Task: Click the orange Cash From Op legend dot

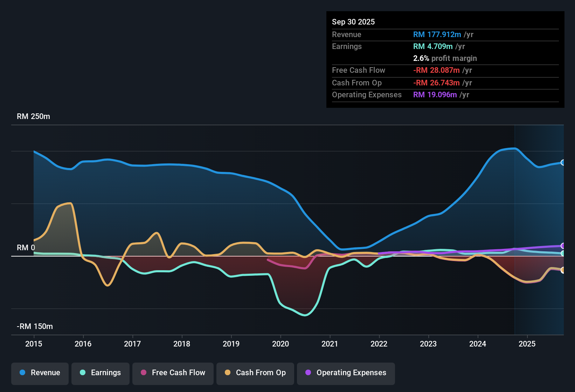Action: tap(227, 372)
